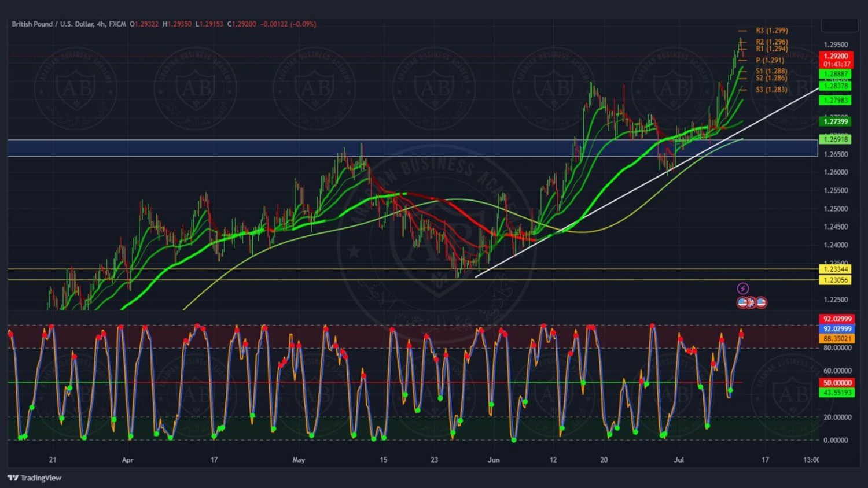
Task: Click the green 43.55193 oscillator value label
Action: [x=837, y=393]
